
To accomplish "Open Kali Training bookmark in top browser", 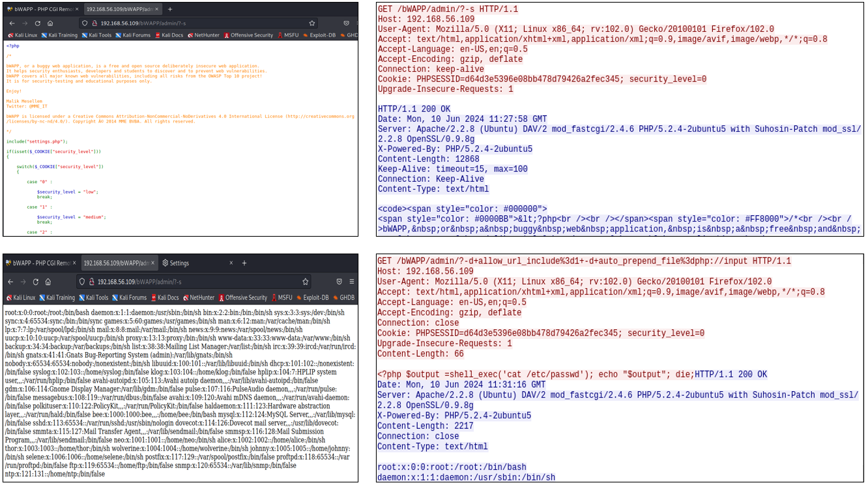I will pyautogui.click(x=59, y=35).
